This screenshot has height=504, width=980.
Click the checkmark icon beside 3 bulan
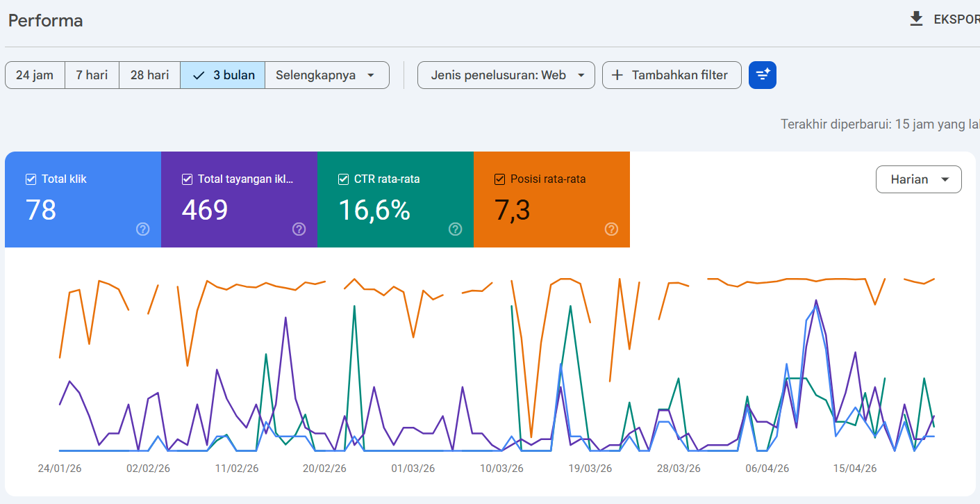(x=199, y=75)
